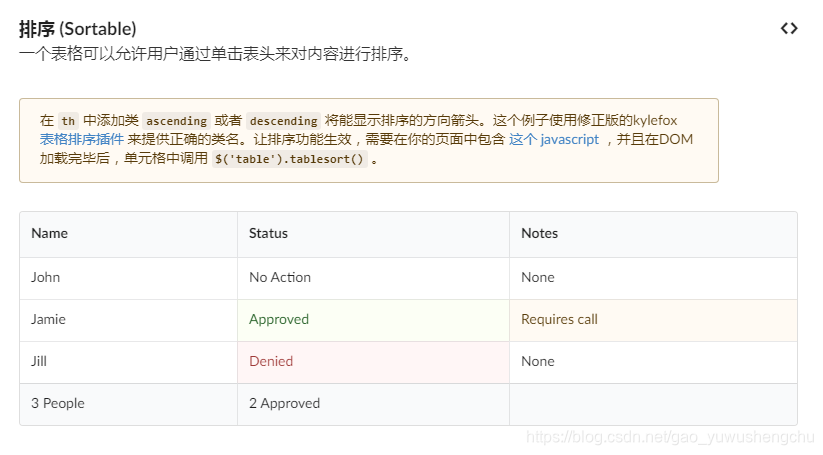
Task: Click the None note in John's row
Action: [653, 278]
